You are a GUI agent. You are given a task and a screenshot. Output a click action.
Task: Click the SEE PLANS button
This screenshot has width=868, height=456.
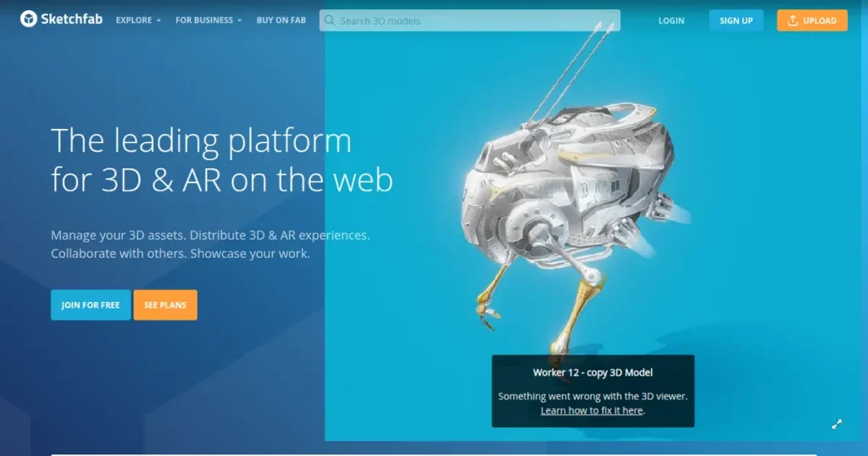click(x=165, y=305)
